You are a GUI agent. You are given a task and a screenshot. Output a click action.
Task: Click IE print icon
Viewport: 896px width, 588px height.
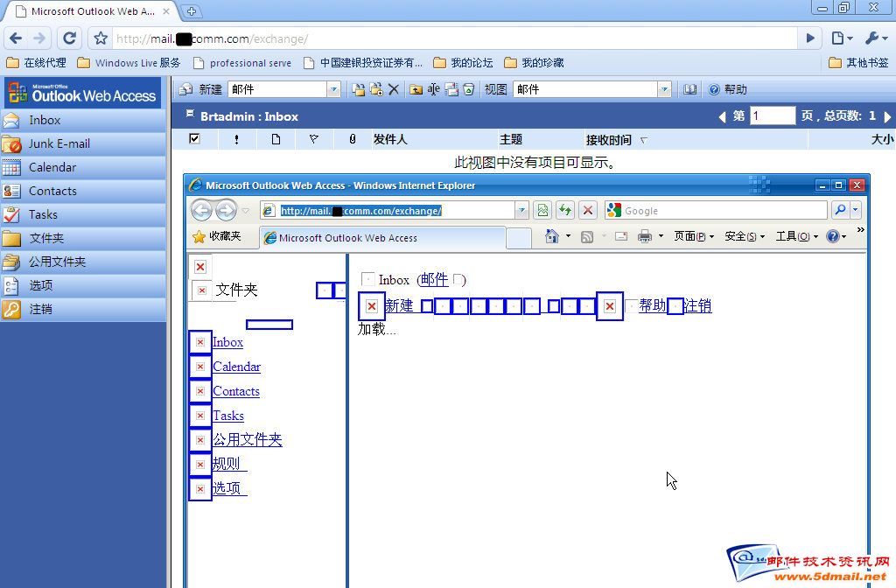point(645,236)
